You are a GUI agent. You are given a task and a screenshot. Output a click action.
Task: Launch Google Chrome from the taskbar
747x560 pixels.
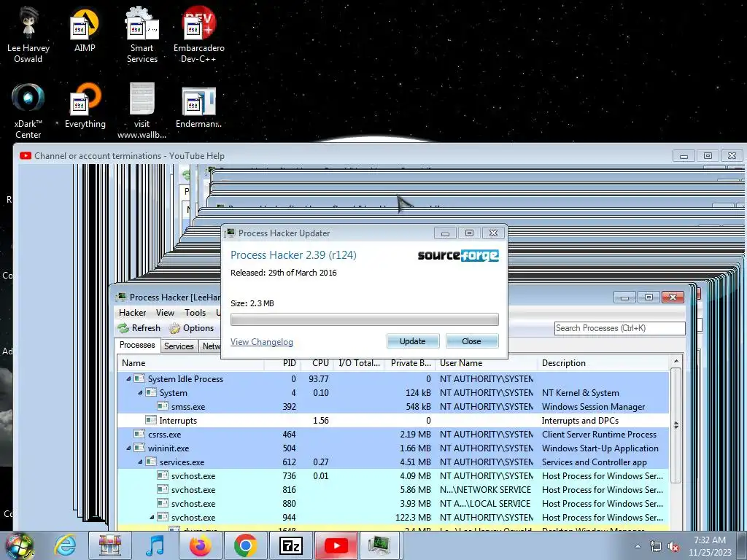245,545
